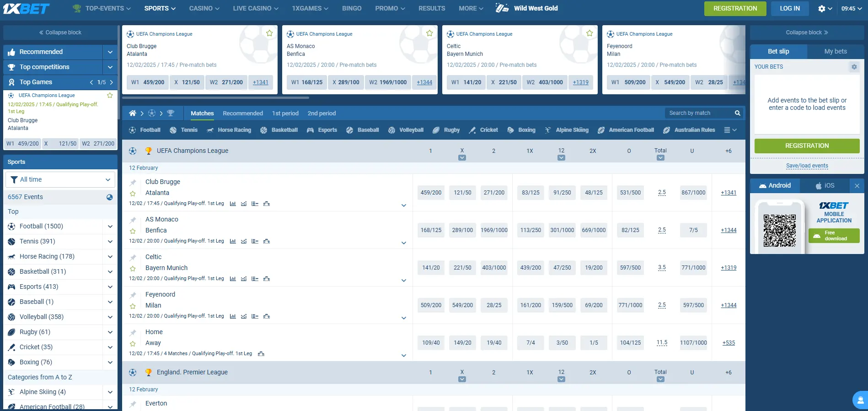Collapse the left block
868x411 pixels.
[60, 32]
